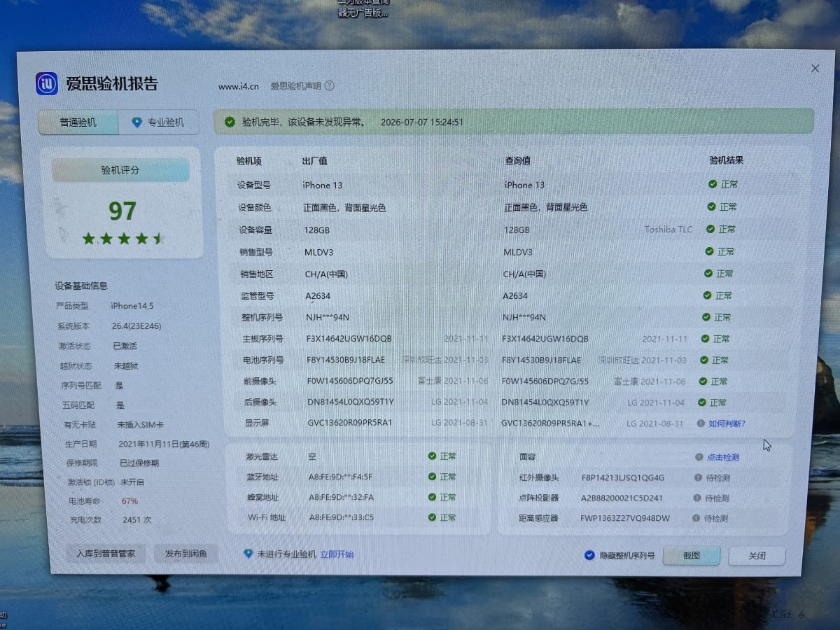This screenshot has height=630, width=840.
Task: Click the 验机评分 header label
Action: point(120,170)
